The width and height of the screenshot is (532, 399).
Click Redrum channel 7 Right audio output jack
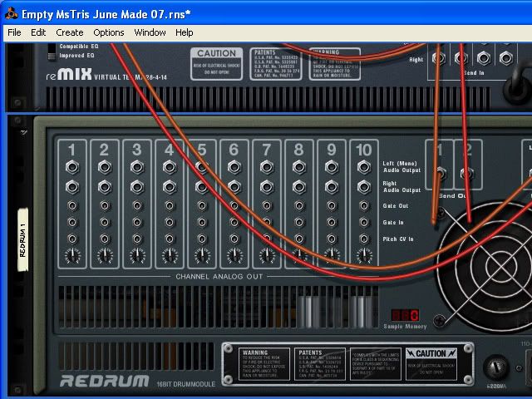coord(267,187)
